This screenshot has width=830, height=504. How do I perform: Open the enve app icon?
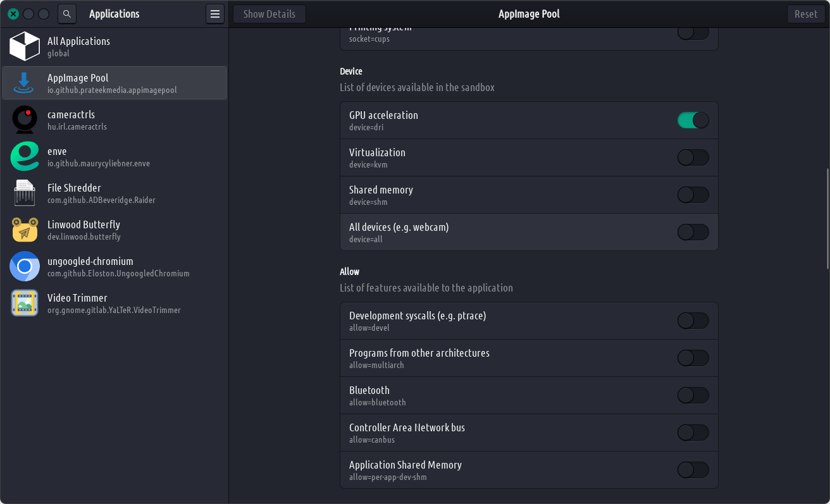pos(25,156)
